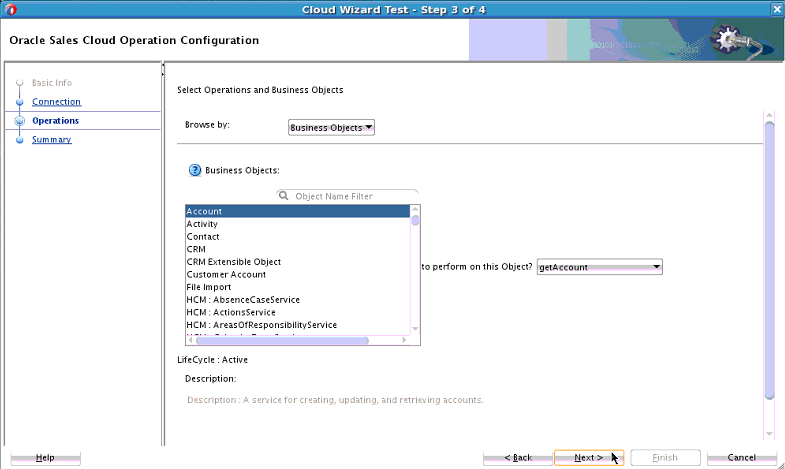
Task: Select the Operations step in navigation
Action: (x=55, y=121)
